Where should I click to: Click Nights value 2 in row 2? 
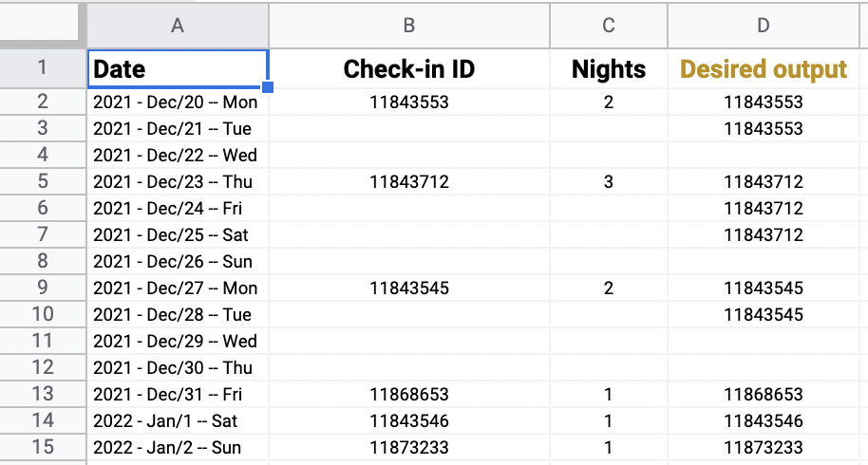[x=609, y=102]
